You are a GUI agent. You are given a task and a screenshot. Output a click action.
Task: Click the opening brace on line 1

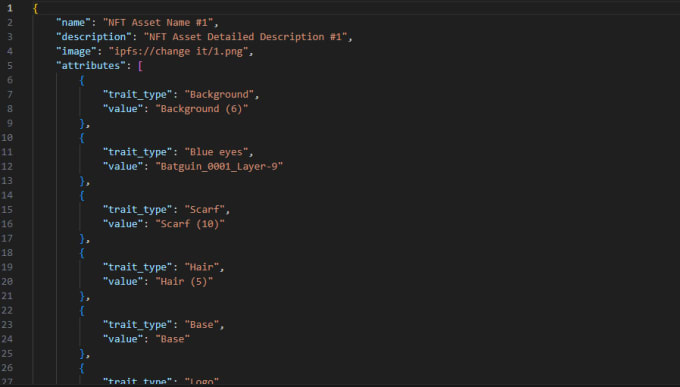(36, 8)
